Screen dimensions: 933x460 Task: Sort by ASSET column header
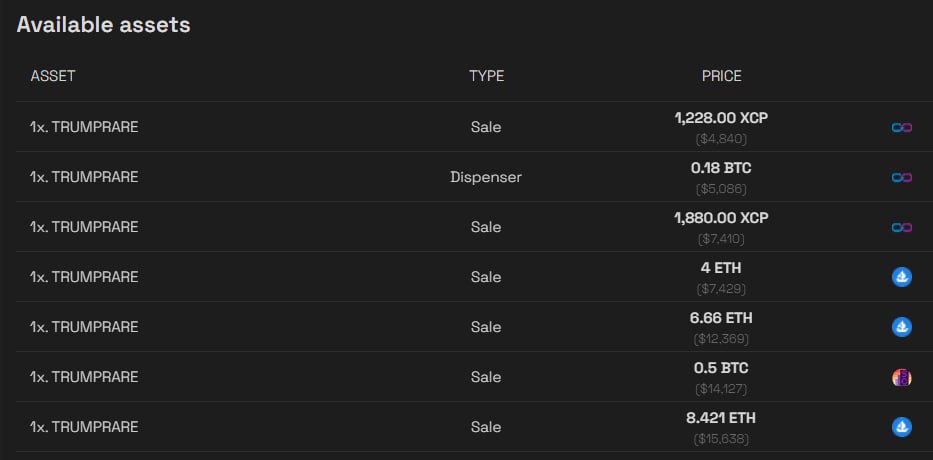(x=53, y=76)
